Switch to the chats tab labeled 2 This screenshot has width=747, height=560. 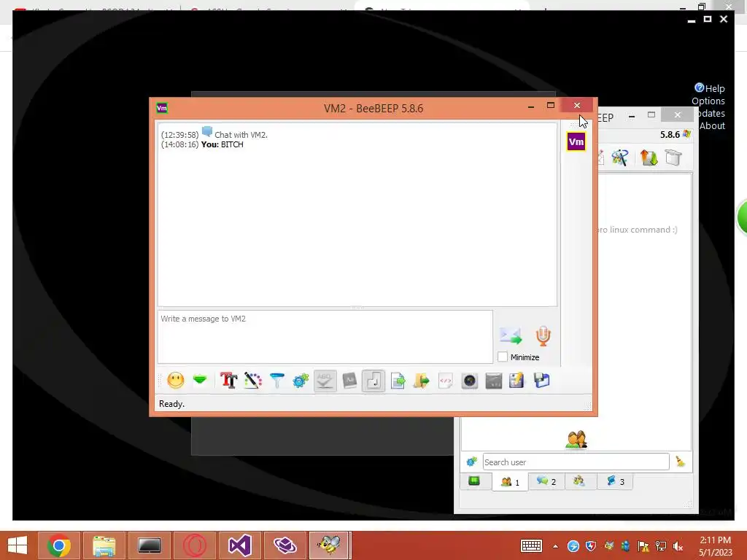tap(546, 481)
